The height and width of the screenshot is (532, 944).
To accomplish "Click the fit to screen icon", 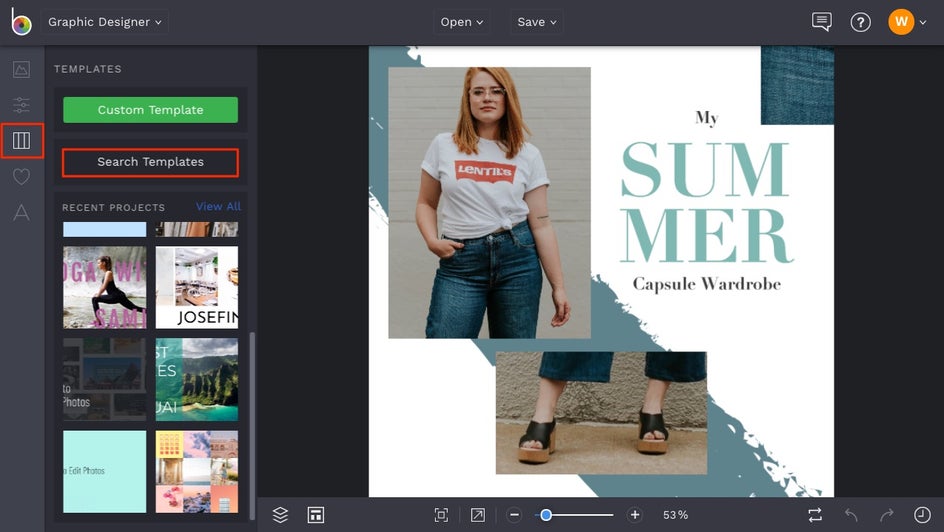I will click(441, 515).
